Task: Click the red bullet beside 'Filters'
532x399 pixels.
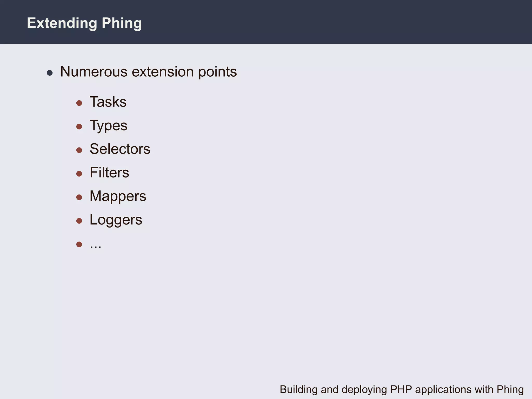Action: [x=79, y=174]
